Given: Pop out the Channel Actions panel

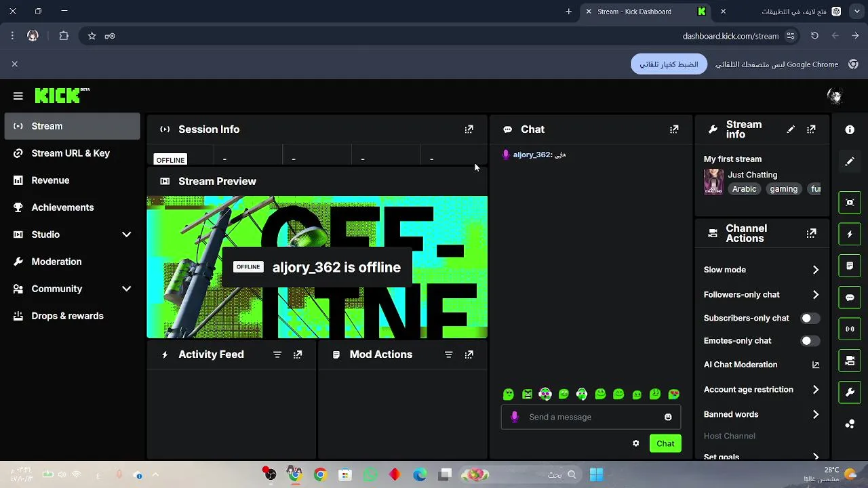Looking at the screenshot, I should (811, 233).
